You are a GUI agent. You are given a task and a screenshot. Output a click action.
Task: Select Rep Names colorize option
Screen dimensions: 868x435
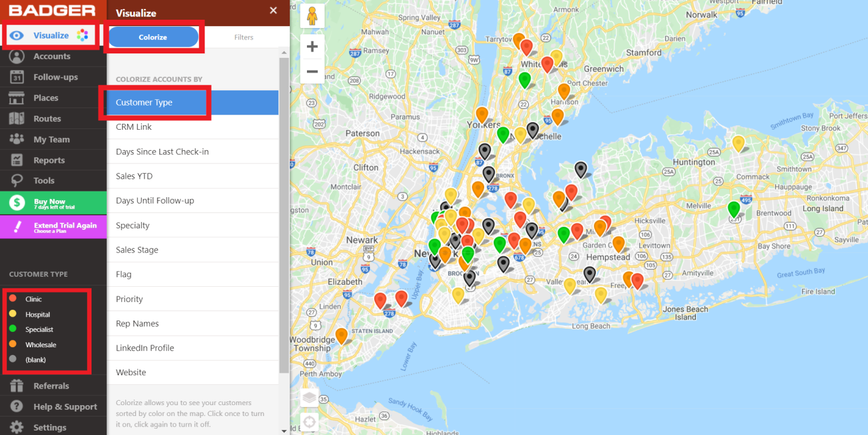coord(193,324)
